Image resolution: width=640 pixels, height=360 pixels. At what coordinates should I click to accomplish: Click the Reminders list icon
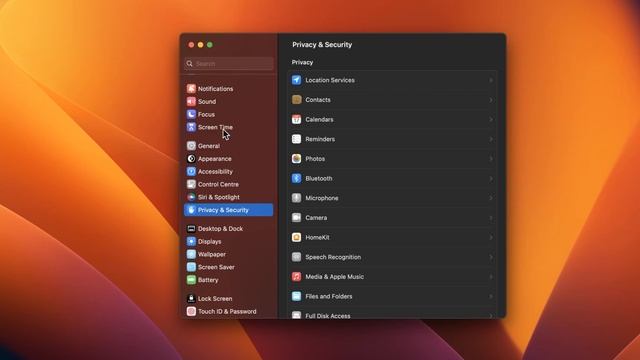(x=296, y=139)
